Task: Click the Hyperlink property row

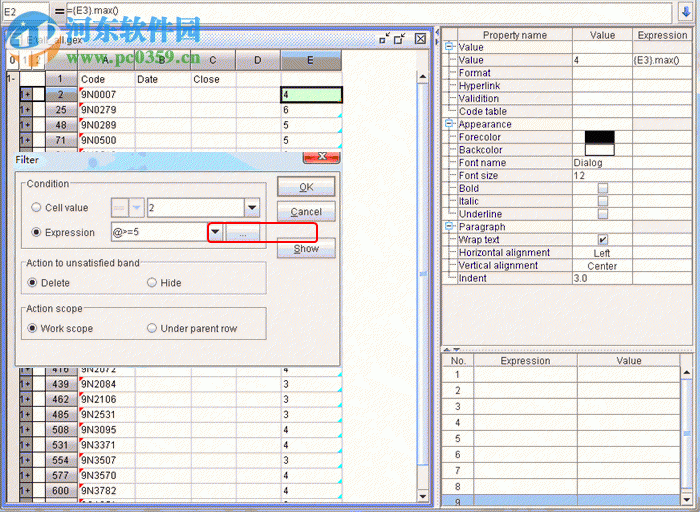Action: point(575,86)
